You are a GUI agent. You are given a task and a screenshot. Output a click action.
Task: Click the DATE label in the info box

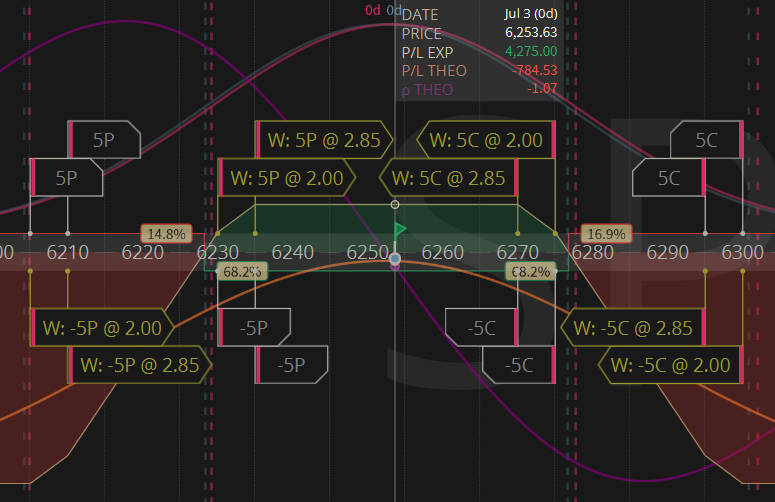tap(420, 15)
